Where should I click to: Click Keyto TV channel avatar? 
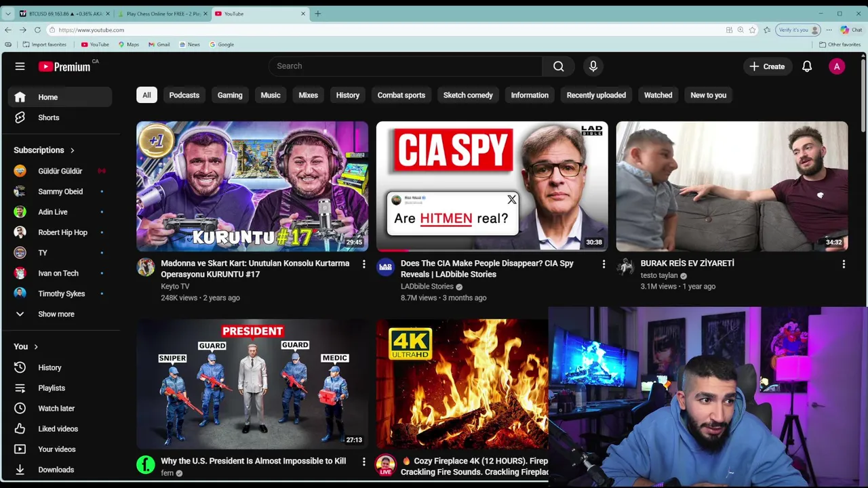point(146,267)
